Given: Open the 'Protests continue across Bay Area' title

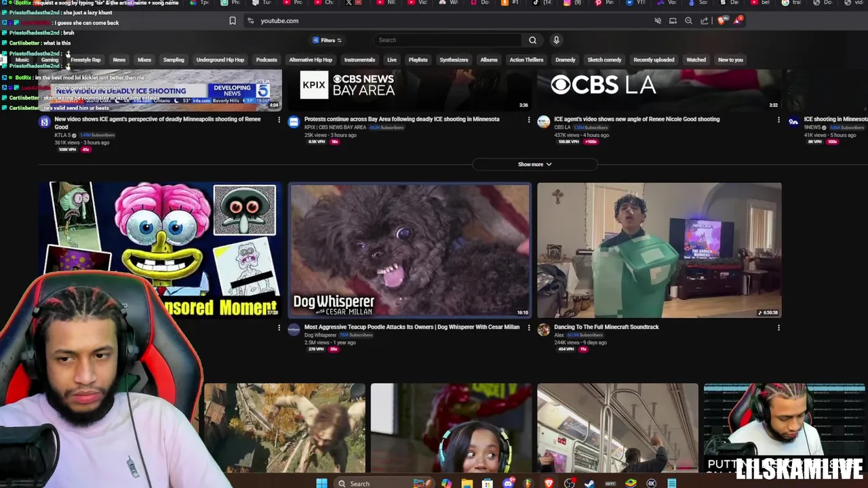Looking at the screenshot, I should (401, 119).
